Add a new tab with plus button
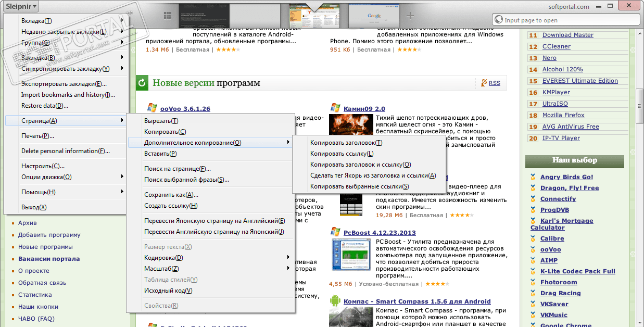Screen dimensions: 644x327 (x=410, y=15)
